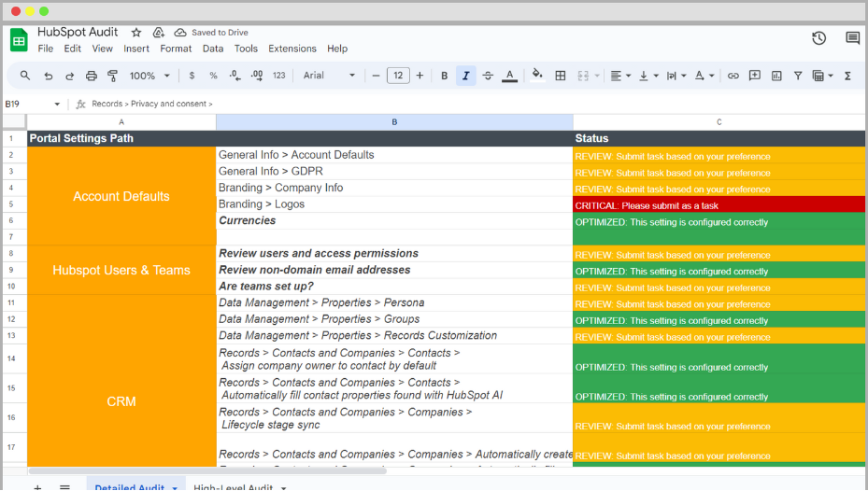Open the Tools menu
The image size is (868, 491).
click(246, 49)
